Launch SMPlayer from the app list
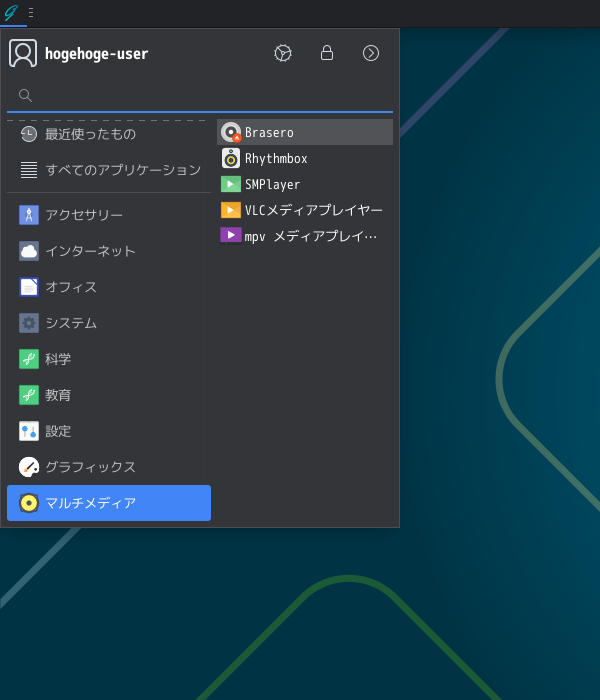Image resolution: width=600 pixels, height=700 pixels. (305, 184)
